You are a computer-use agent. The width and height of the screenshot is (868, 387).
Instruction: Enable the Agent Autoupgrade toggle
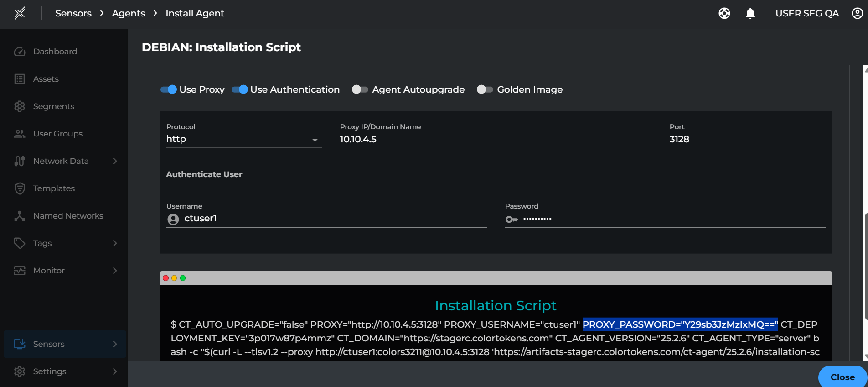(360, 89)
